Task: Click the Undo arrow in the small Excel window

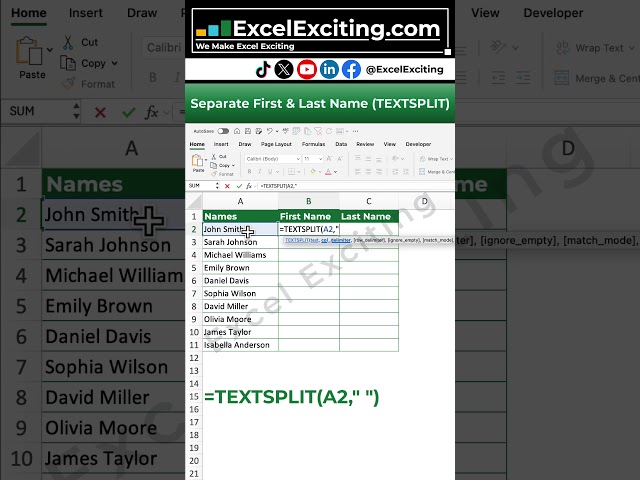Action: point(269,131)
